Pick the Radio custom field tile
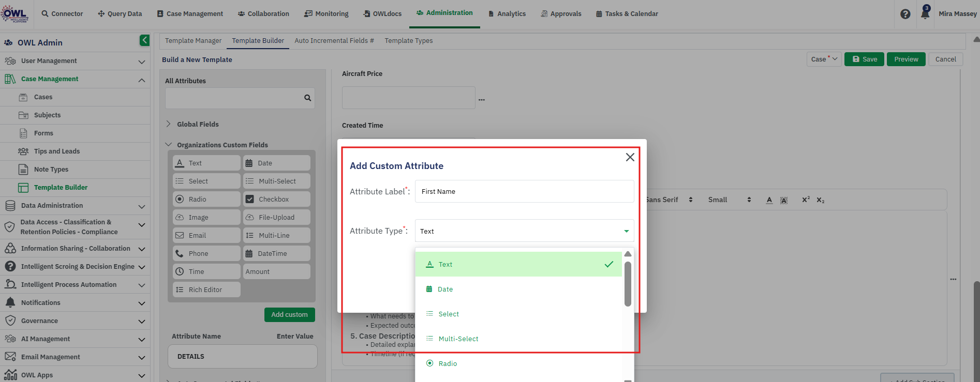Screen dimensions: 980x382 206,199
